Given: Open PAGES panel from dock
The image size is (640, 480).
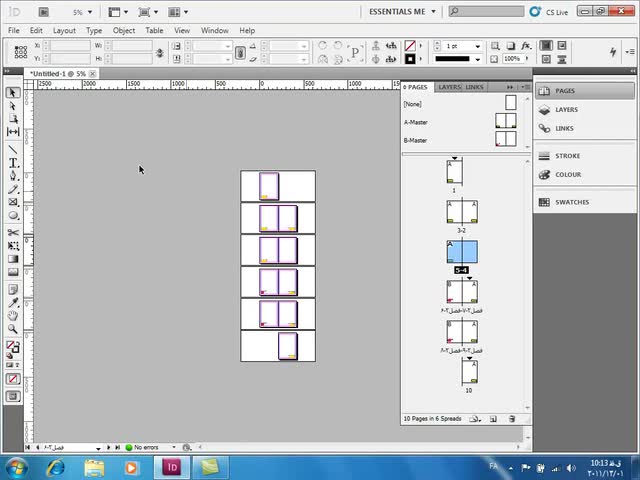Looking at the screenshot, I should point(584,91).
